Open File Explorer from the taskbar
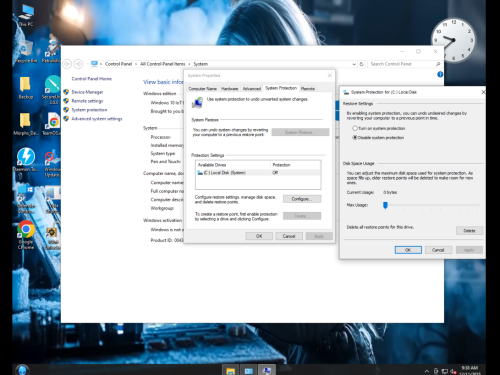500x375 pixels. pos(230,371)
